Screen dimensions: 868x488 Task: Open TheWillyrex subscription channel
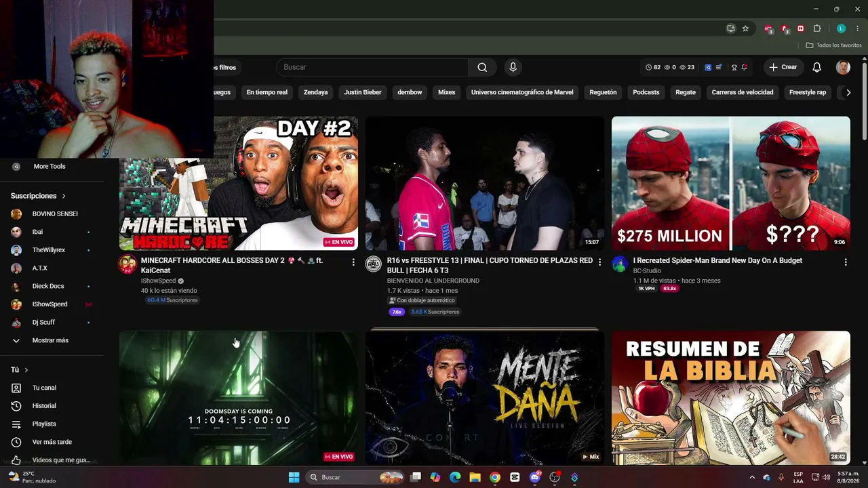pos(49,250)
